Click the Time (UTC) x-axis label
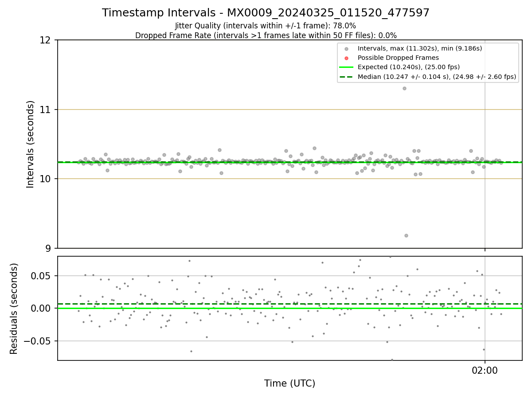This screenshot has width=532, height=399. [289, 383]
